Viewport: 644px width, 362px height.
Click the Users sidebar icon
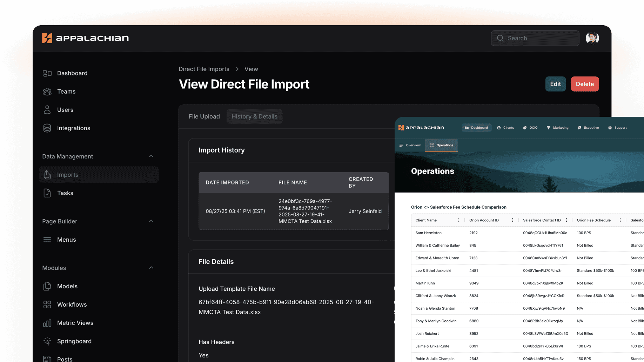click(x=47, y=110)
